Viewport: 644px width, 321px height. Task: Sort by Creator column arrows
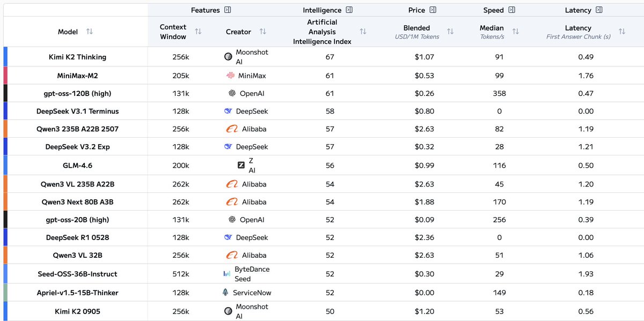coord(262,32)
